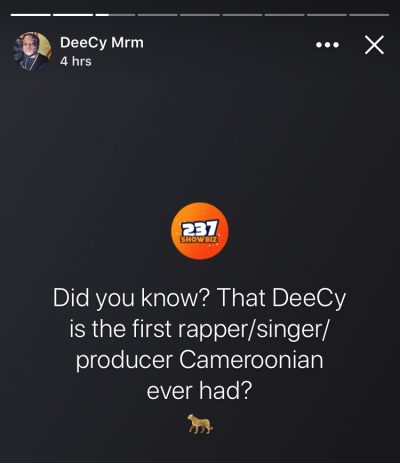The height and width of the screenshot is (463, 400).
Task: Tap the 'is the first rapper/singer/' line
Action: (200, 329)
